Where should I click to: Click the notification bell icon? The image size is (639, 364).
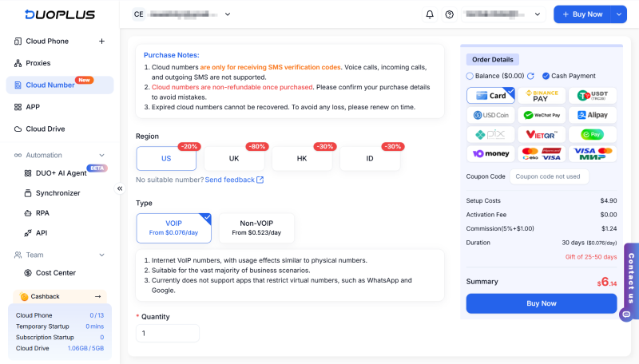click(x=430, y=14)
